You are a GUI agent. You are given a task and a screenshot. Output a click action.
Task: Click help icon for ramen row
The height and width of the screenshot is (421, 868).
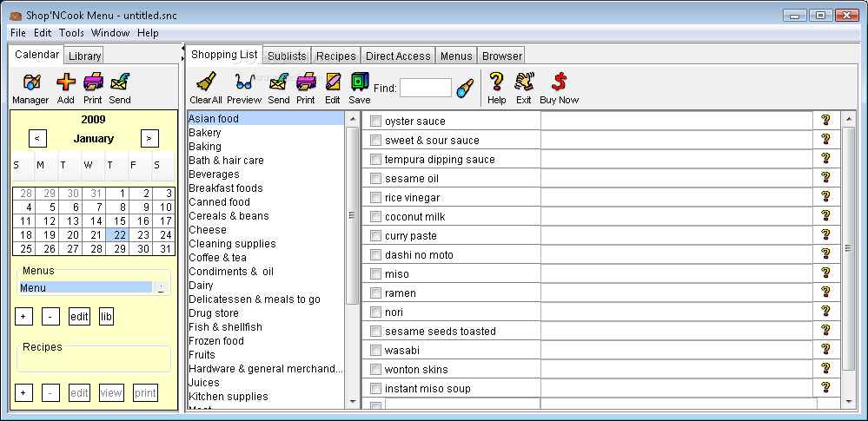(x=825, y=293)
